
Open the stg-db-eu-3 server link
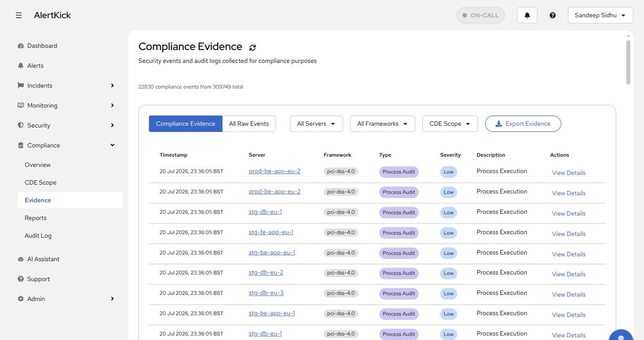click(266, 293)
